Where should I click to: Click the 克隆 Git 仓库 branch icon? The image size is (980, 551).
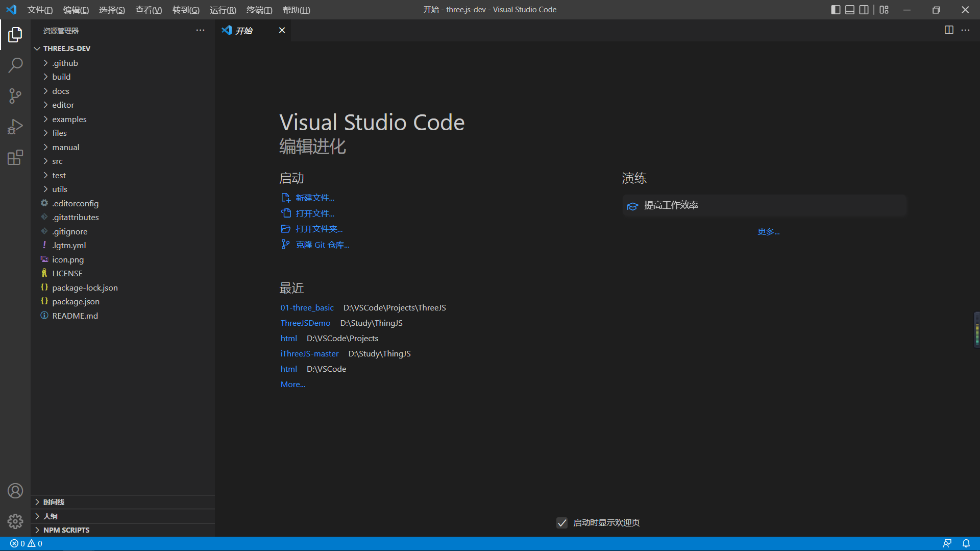(x=285, y=245)
